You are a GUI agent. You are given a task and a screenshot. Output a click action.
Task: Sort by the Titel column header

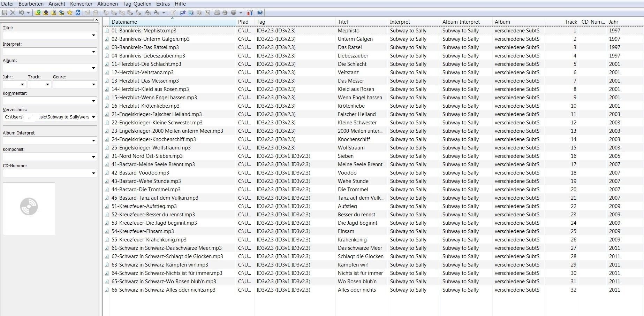(362, 22)
